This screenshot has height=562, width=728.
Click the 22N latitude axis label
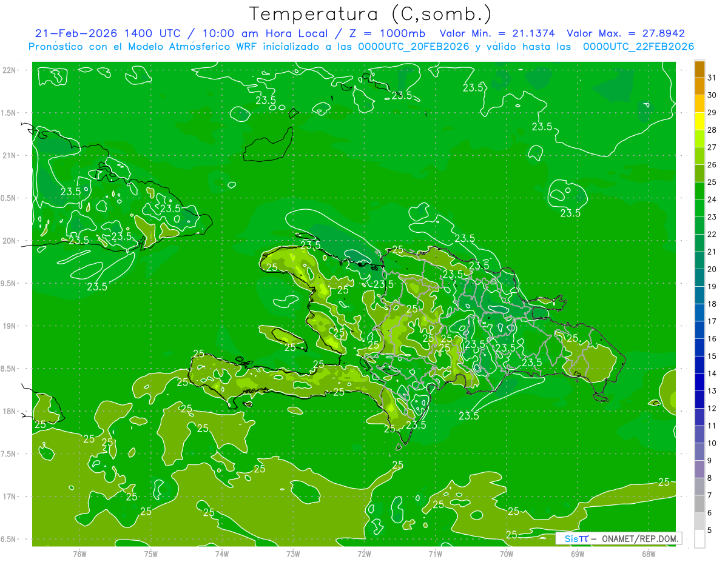[x=8, y=70]
